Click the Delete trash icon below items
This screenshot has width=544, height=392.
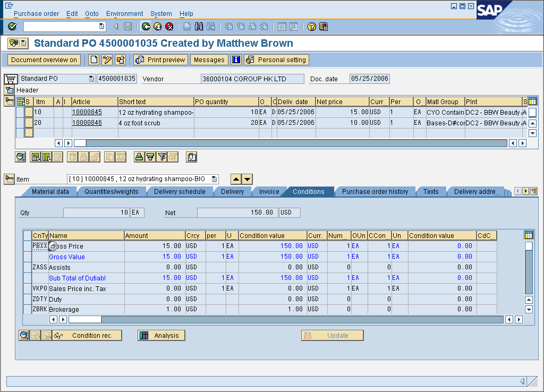pos(72,157)
